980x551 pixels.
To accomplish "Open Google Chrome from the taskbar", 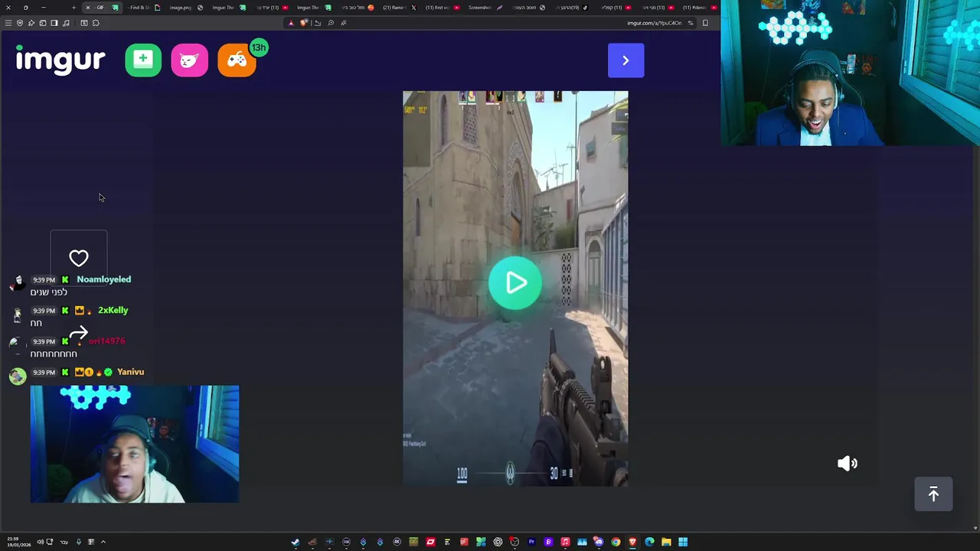I will pyautogui.click(x=616, y=542).
